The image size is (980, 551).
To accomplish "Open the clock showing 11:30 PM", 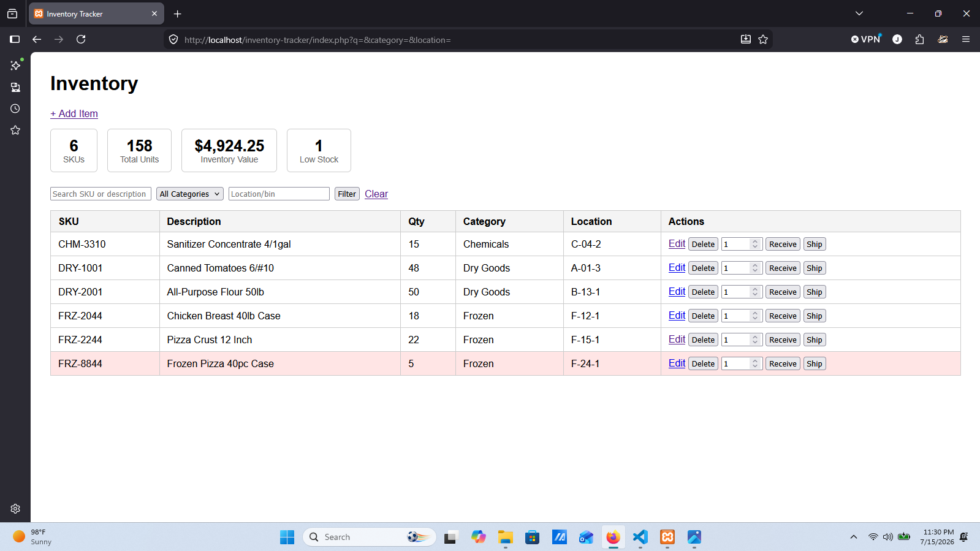I will pyautogui.click(x=938, y=537).
